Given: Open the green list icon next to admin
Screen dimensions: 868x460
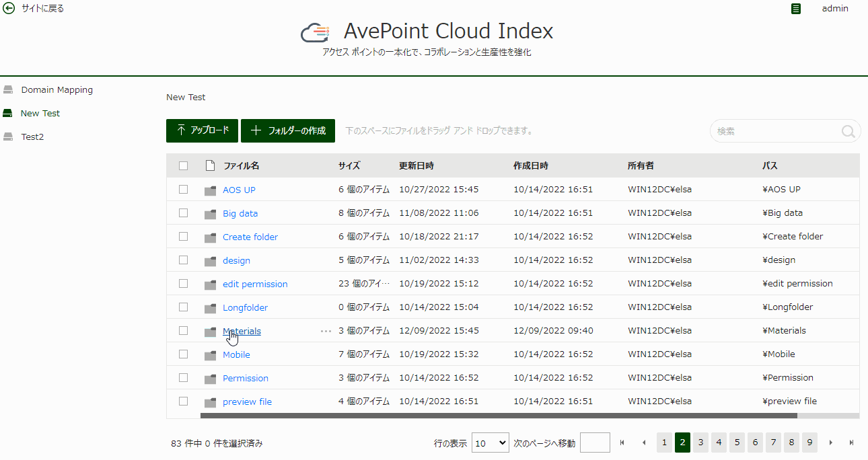Looking at the screenshot, I should (796, 9).
